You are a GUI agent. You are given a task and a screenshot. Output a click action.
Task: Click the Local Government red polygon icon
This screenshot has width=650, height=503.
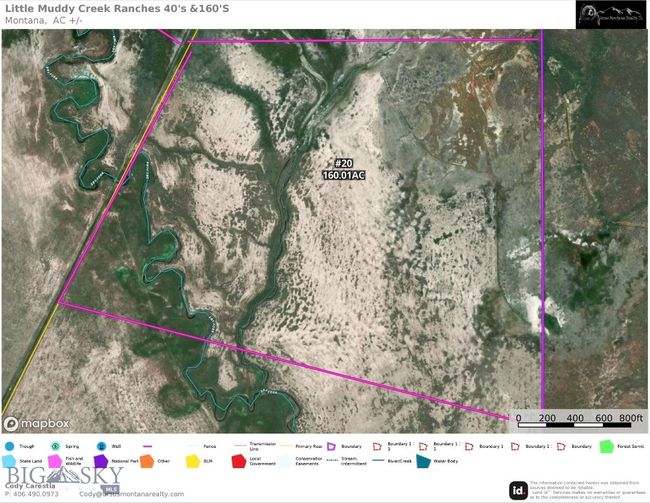coord(238,461)
